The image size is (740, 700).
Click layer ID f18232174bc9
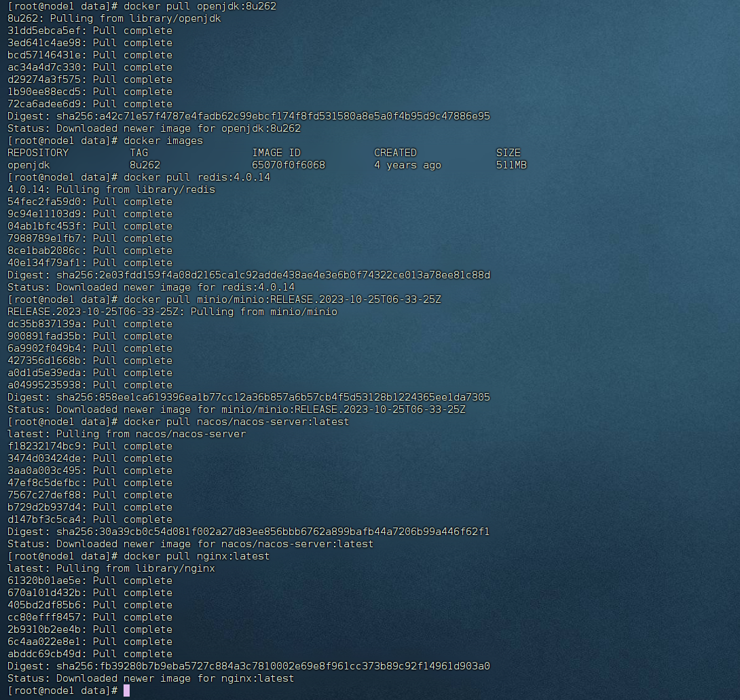pos(44,447)
